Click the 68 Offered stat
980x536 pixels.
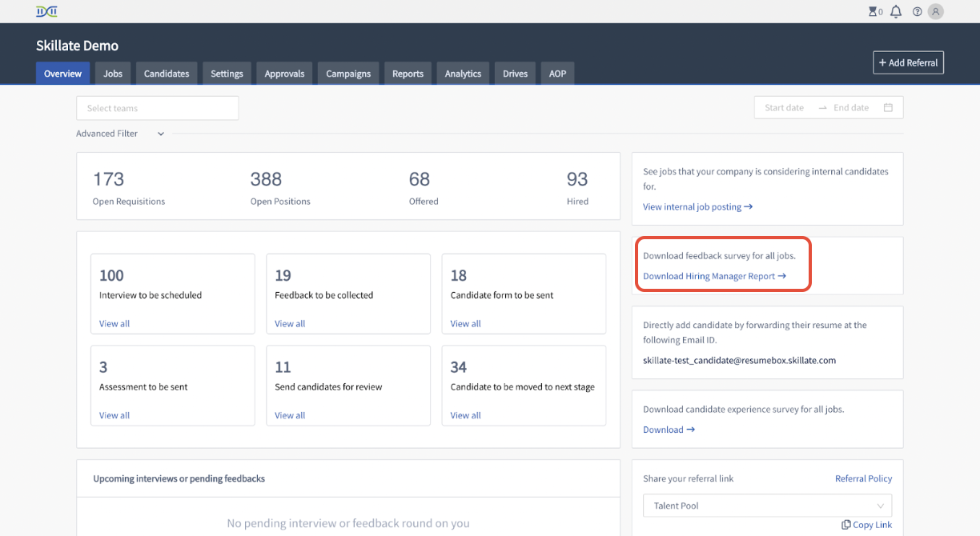(x=424, y=187)
